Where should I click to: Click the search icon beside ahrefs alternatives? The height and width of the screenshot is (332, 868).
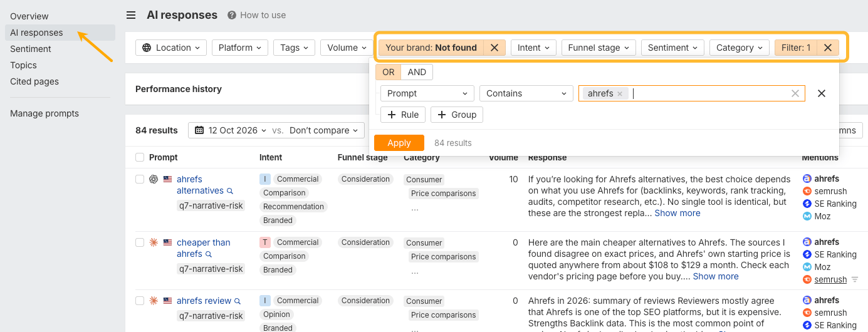pos(230,191)
